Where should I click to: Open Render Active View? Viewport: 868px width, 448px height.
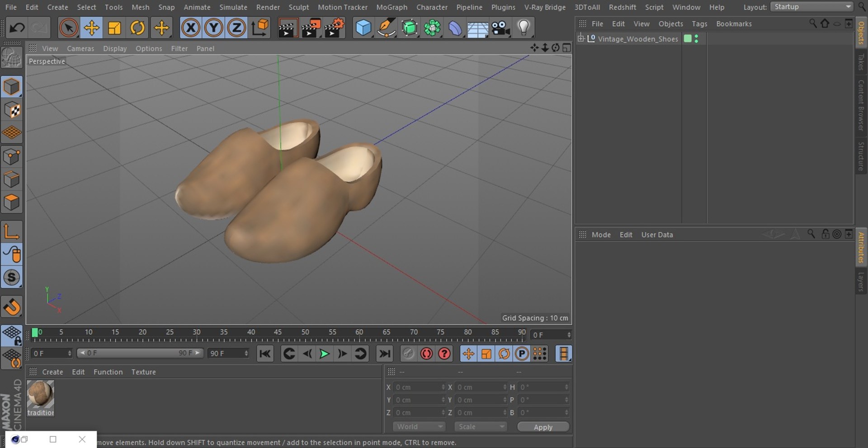(288, 28)
